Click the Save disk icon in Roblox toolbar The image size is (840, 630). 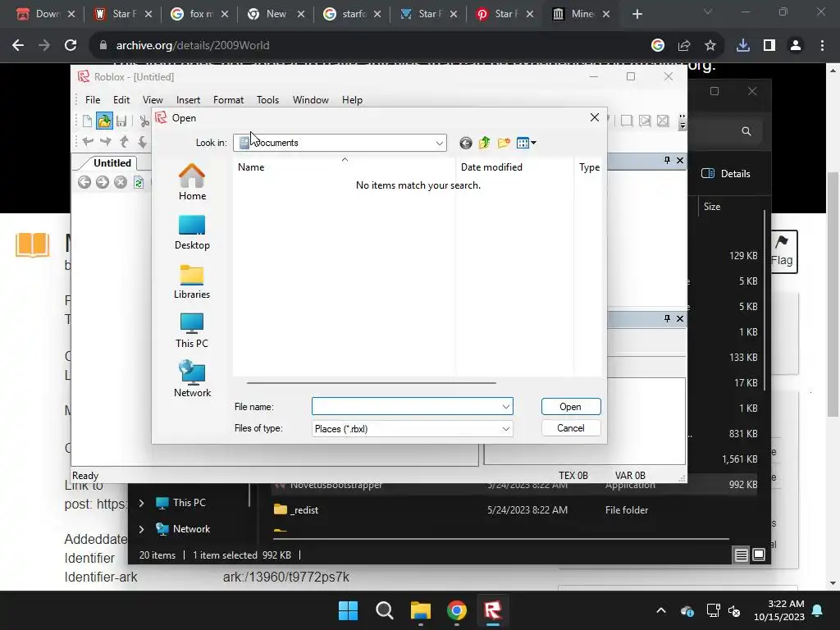point(121,121)
